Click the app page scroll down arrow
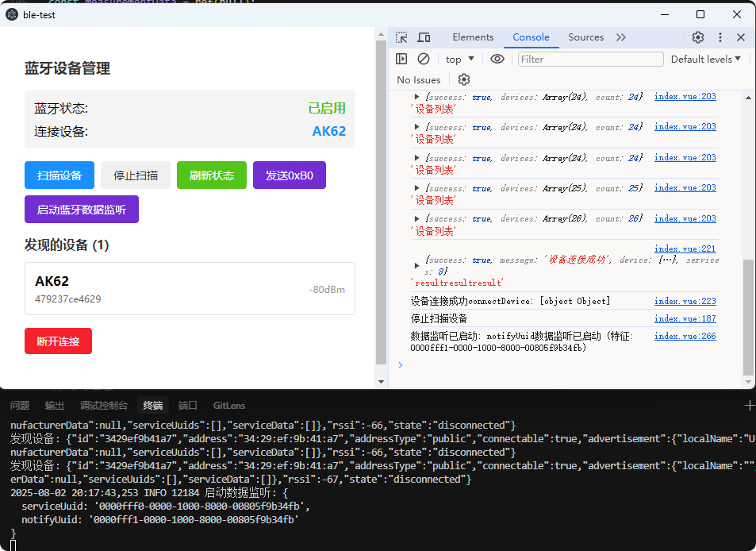The image size is (756, 551). point(381,382)
